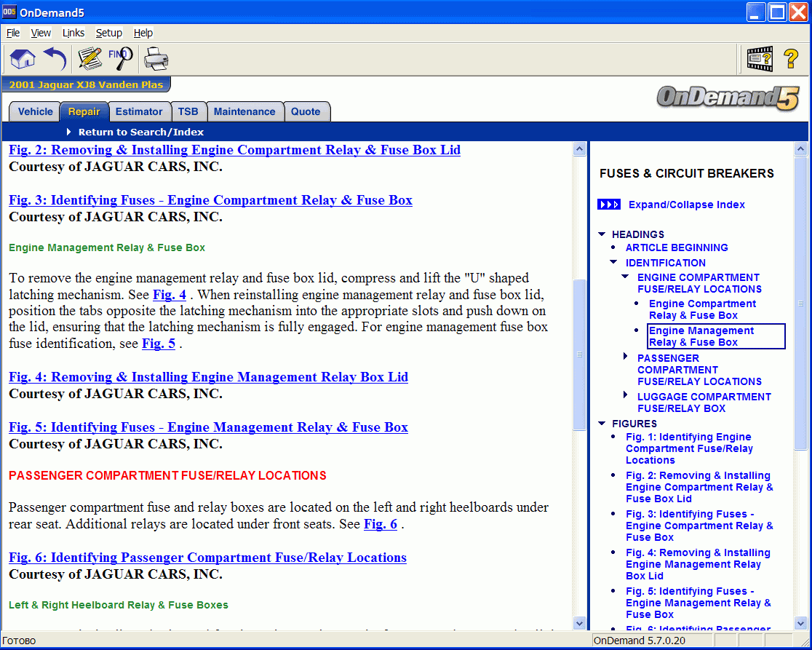
Task: Open the Find magnifier tool
Action: pos(121,58)
